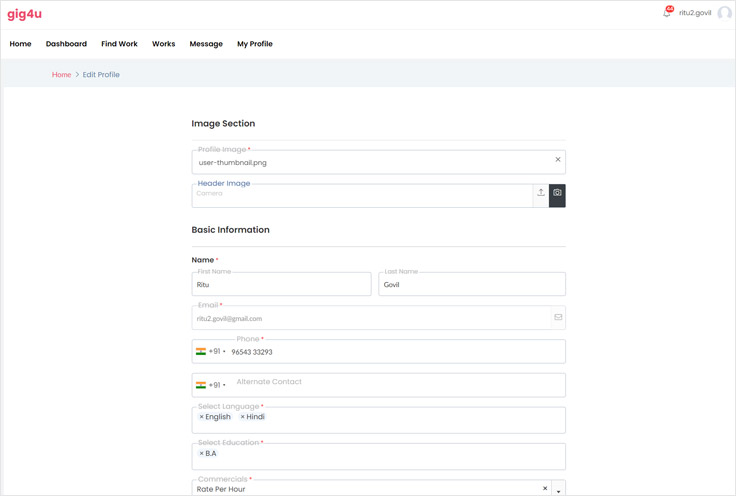Open the Phone country code dropdown
Image resolution: width=736 pixels, height=496 pixels.
211,352
